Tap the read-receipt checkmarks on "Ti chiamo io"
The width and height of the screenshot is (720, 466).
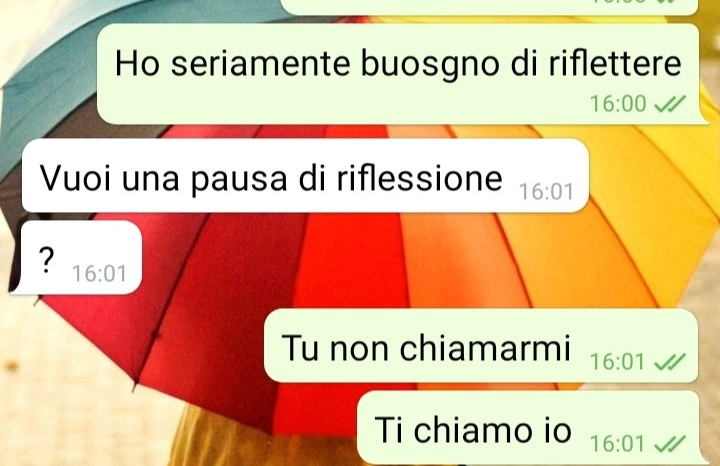pyautogui.click(x=670, y=444)
